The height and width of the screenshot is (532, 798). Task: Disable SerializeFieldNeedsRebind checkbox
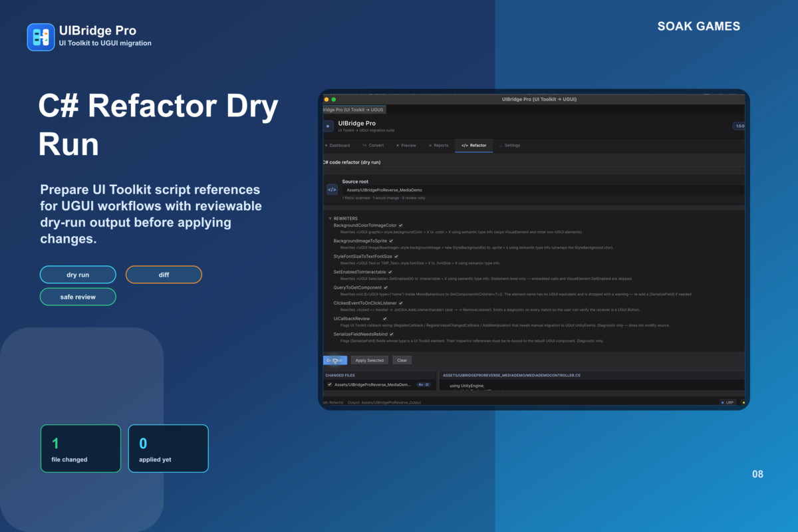392,334
